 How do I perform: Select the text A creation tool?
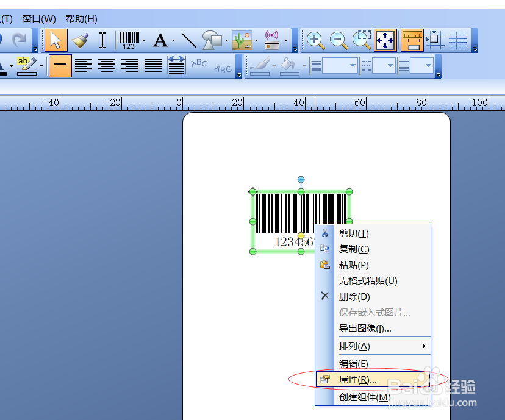click(160, 41)
